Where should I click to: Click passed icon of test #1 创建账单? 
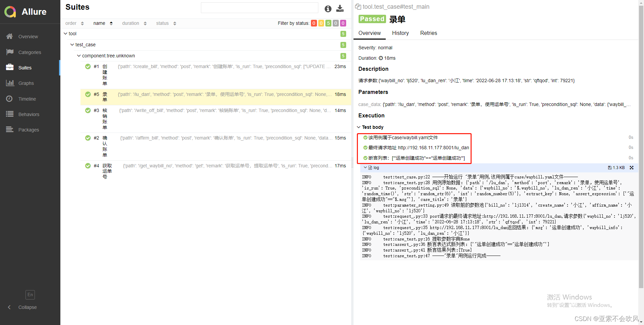88,66
